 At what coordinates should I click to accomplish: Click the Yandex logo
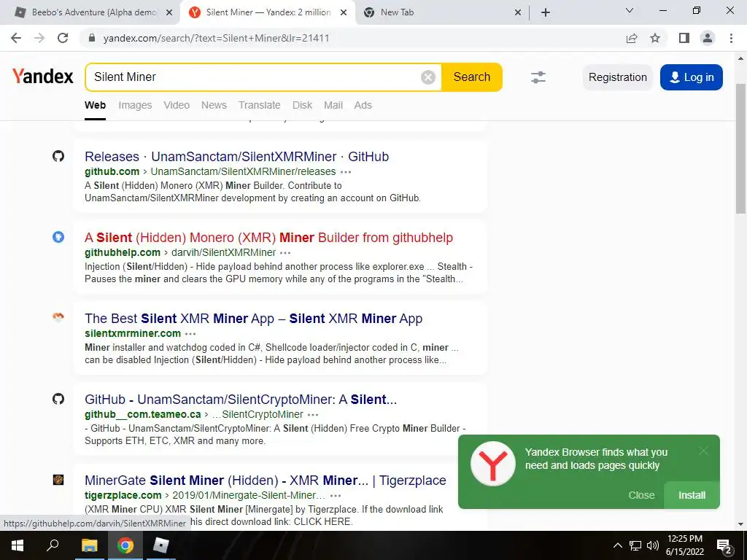pyautogui.click(x=43, y=76)
